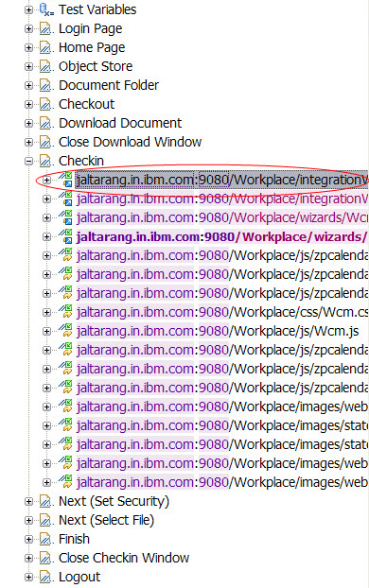The width and height of the screenshot is (369, 588).
Task: Click the Login Page page icon
Action: 46,28
